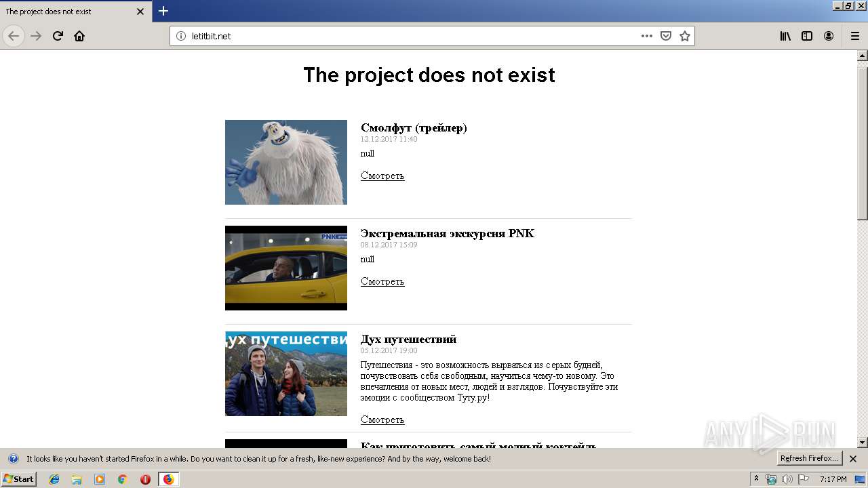The width and height of the screenshot is (868, 488).
Task: Click the Экстремальная экскурсия PNK title
Action: pos(448,233)
